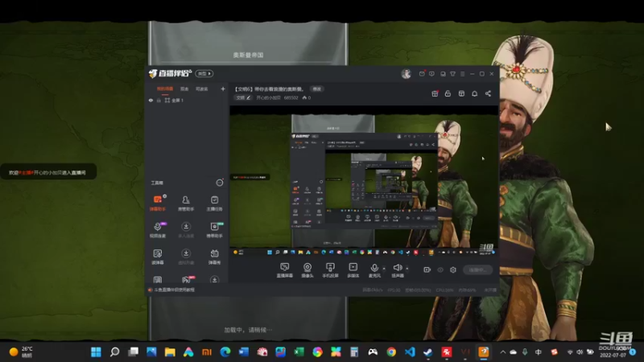Image resolution: width=644 pixels, height=362 pixels.
Task: Click the padlock icon in room header
Action: click(x=448, y=93)
